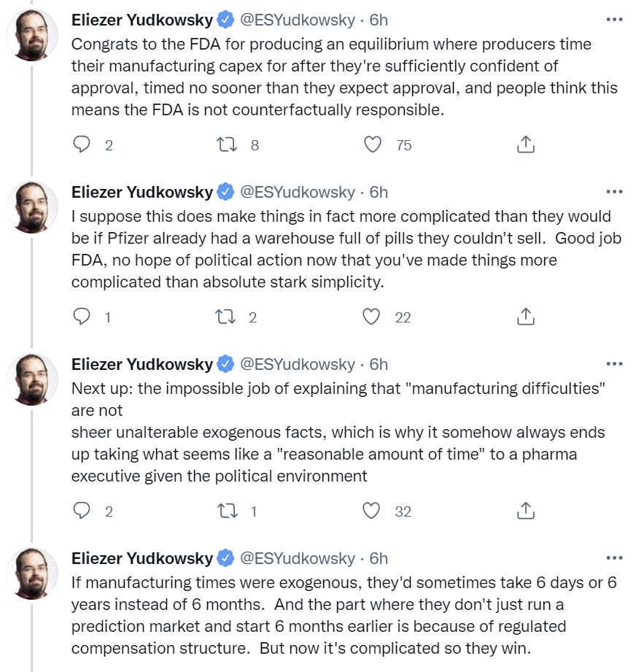Viewport: 639px width, 672px height.
Task: Open more options on Pfizer warehouse tweet
Action: coord(614,192)
